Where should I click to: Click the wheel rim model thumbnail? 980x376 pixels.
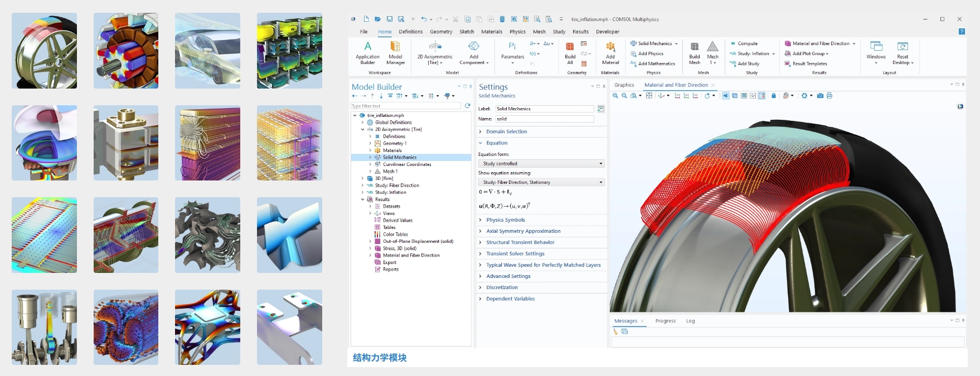pos(44,51)
